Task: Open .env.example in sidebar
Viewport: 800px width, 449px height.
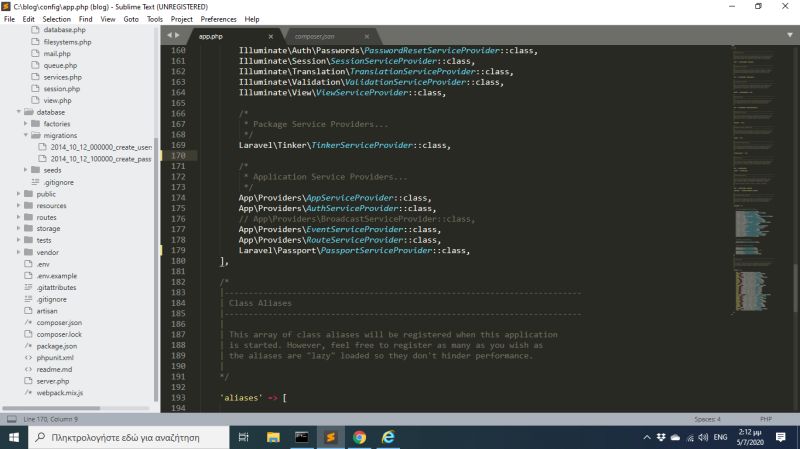Action: [x=57, y=276]
